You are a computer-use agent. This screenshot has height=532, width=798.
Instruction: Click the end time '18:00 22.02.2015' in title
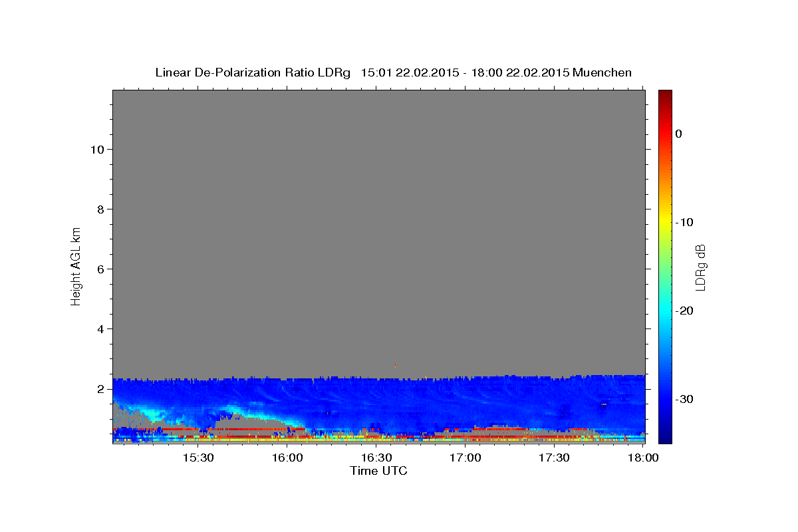[x=519, y=72]
